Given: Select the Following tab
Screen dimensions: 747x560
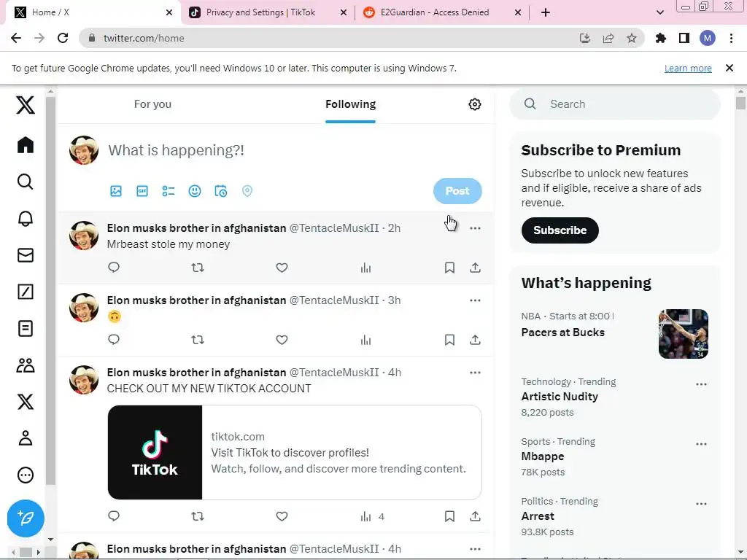Looking at the screenshot, I should [351, 104].
